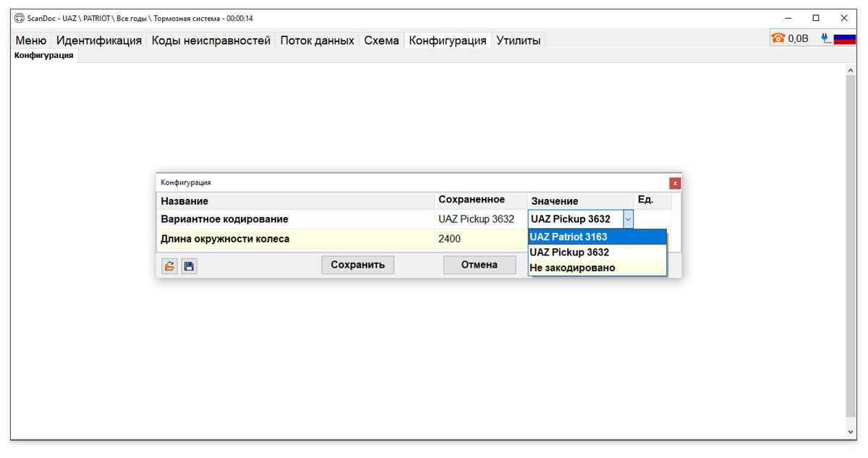Image resolution: width=868 pixels, height=458 pixels.
Task: Click the save floppy disk icon
Action: [189, 266]
